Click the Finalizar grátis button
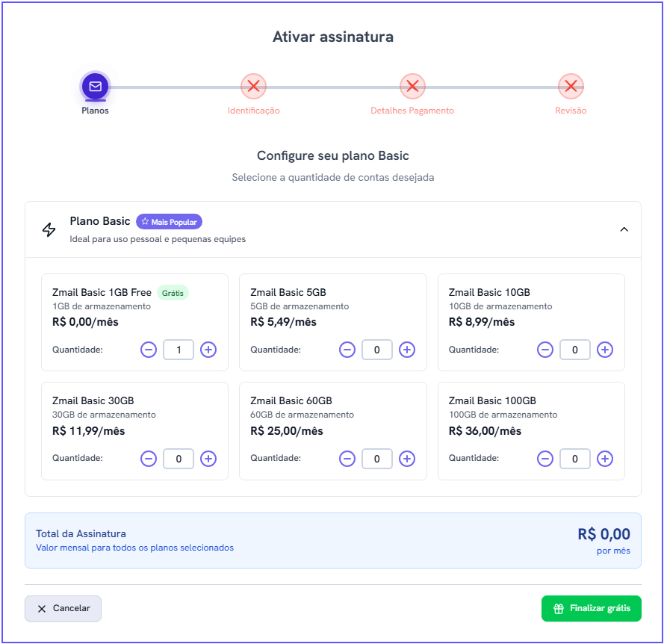This screenshot has height=644, width=664. pos(591,608)
